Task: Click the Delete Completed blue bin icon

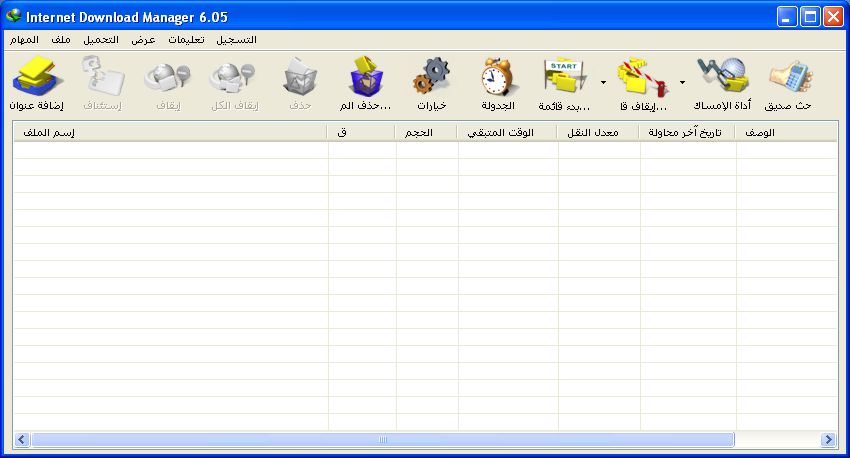Action: click(x=366, y=76)
